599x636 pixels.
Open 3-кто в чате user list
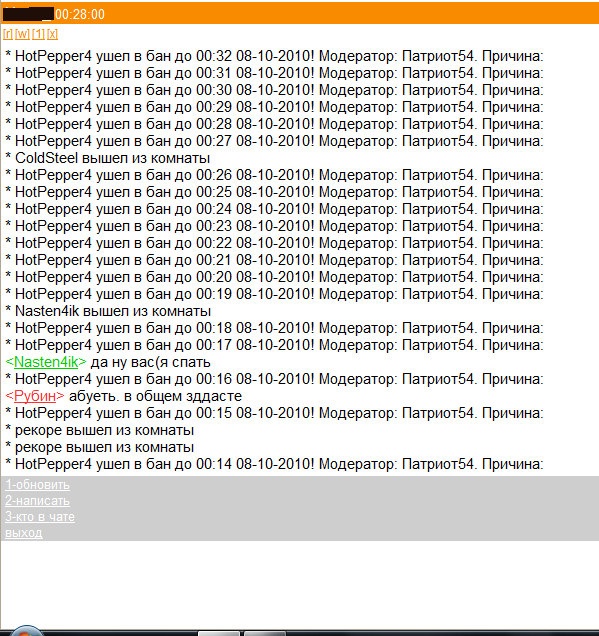click(x=40, y=517)
